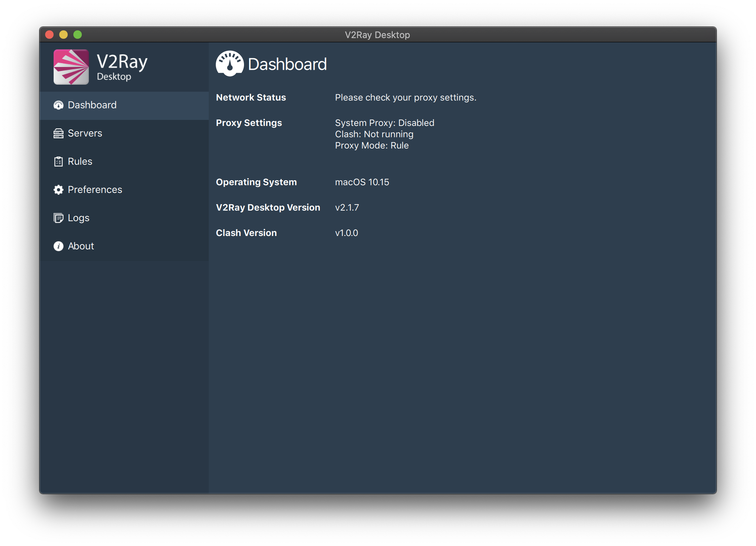This screenshot has height=546, width=756.
Task: Click the green zoom window button
Action: click(x=78, y=35)
